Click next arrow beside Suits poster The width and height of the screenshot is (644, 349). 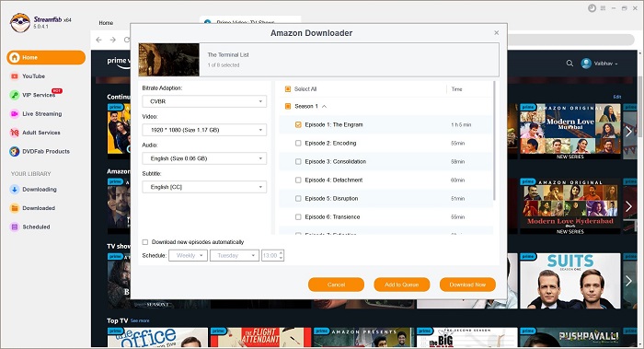click(x=628, y=281)
